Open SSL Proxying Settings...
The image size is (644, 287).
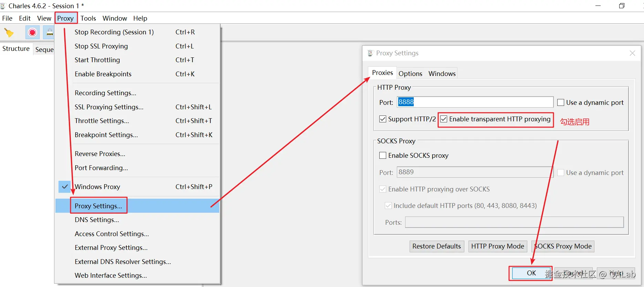tap(137, 107)
